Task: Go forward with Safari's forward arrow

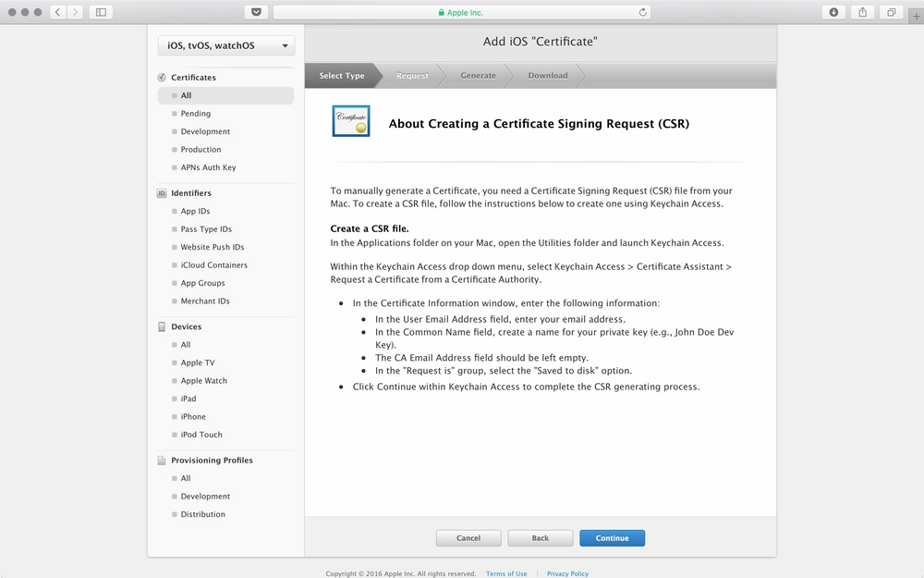Action: tap(75, 12)
